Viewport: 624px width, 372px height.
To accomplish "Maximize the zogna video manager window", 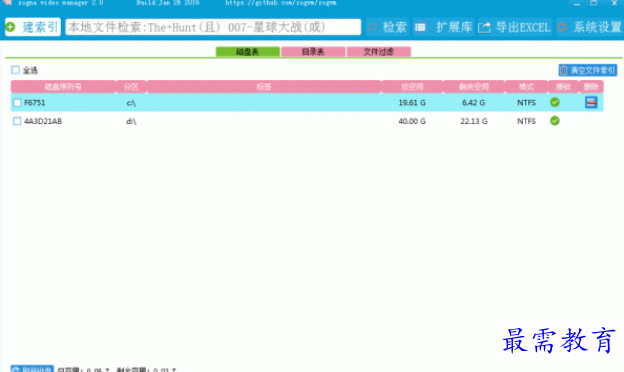I will pos(594,3).
